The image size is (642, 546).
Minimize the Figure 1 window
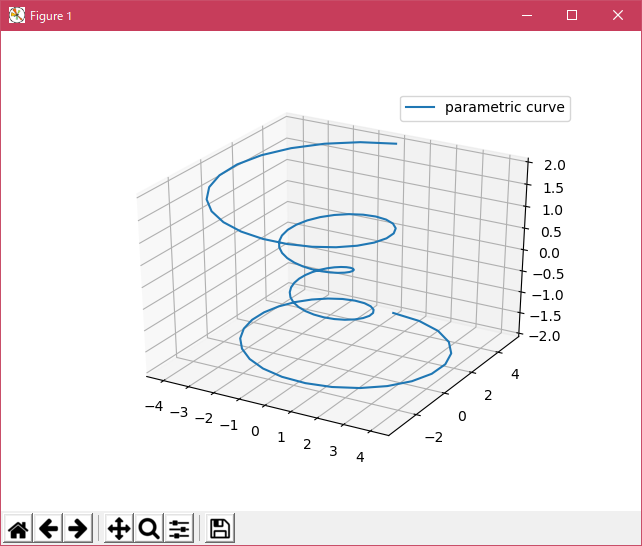coord(526,16)
